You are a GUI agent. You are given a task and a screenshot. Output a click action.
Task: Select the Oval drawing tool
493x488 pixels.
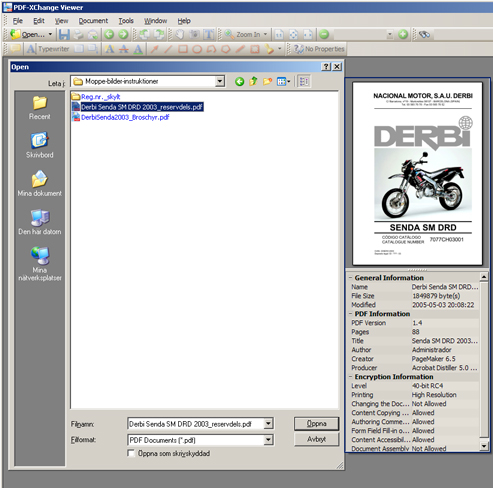(197, 49)
